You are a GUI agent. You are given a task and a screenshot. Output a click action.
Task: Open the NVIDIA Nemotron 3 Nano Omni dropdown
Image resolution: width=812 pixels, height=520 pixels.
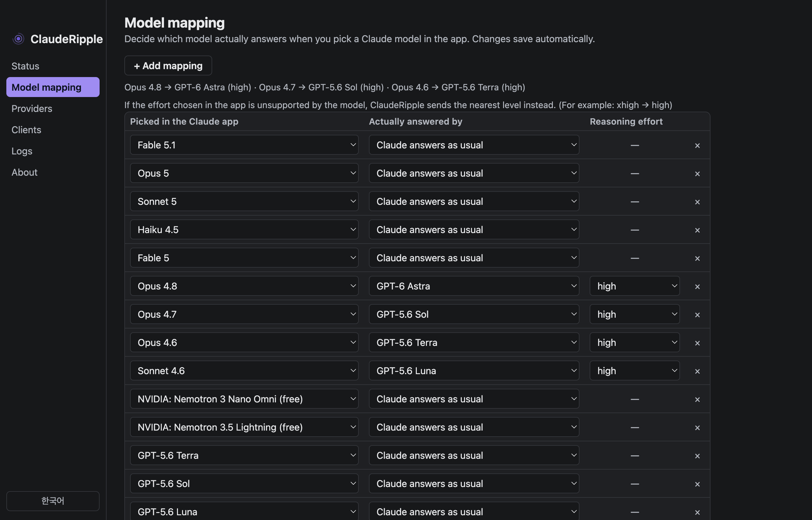[244, 399]
